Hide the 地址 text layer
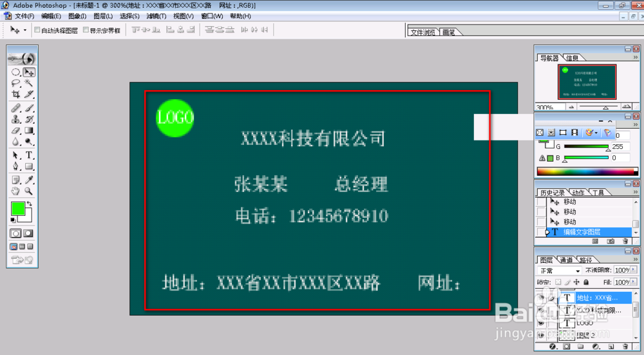The width and height of the screenshot is (644, 355). tap(542, 298)
